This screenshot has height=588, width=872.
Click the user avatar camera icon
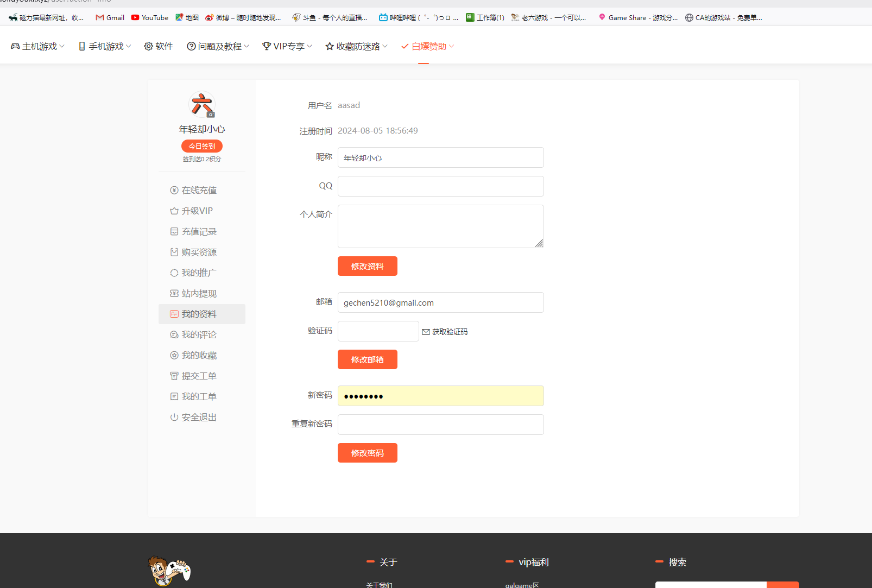tap(211, 115)
